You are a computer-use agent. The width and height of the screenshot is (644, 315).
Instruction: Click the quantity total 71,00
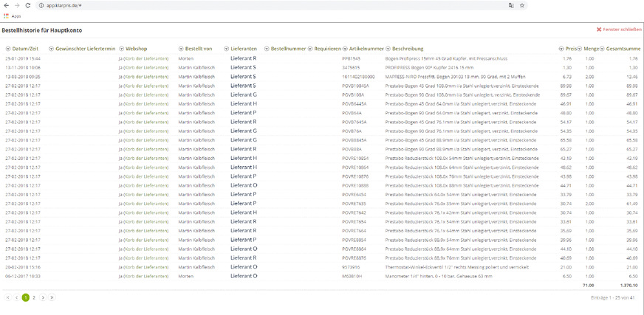point(588,285)
